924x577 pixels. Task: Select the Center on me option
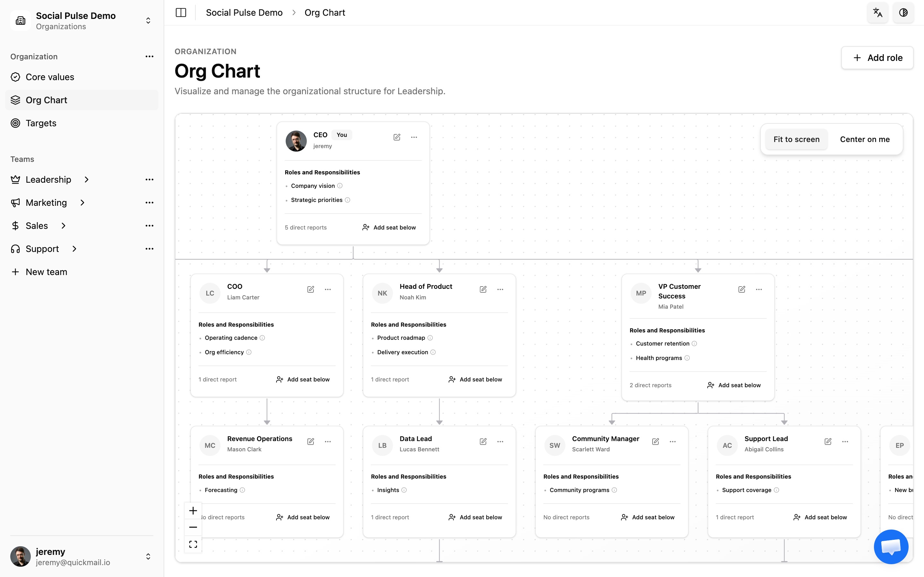pyautogui.click(x=864, y=139)
